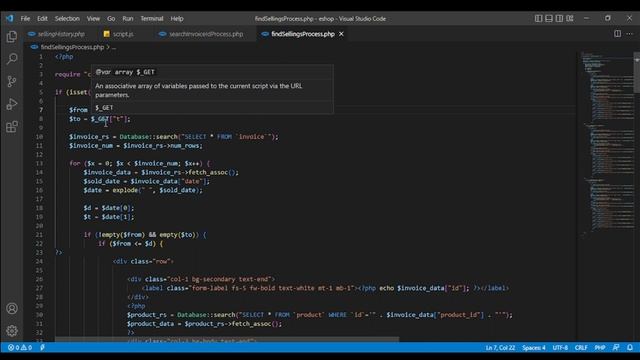Click the $_GET text in hover tooltip footer
The image size is (640, 360).
[104, 108]
